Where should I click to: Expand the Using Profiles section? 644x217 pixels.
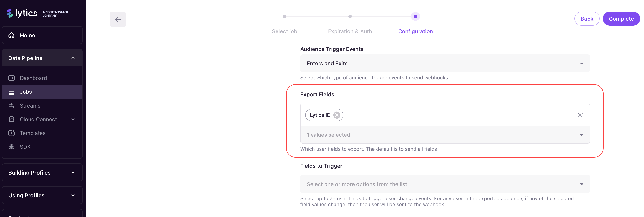(73, 195)
